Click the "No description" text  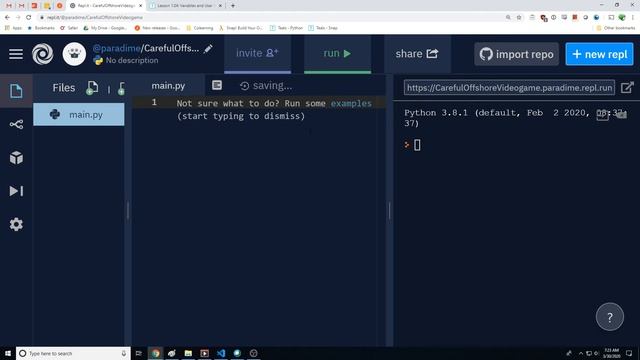click(x=132, y=60)
